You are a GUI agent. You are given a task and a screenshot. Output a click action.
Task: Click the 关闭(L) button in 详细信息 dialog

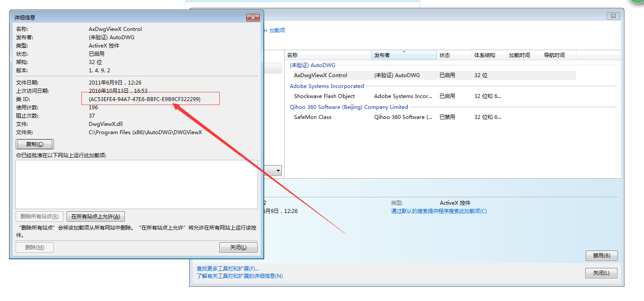(238, 247)
